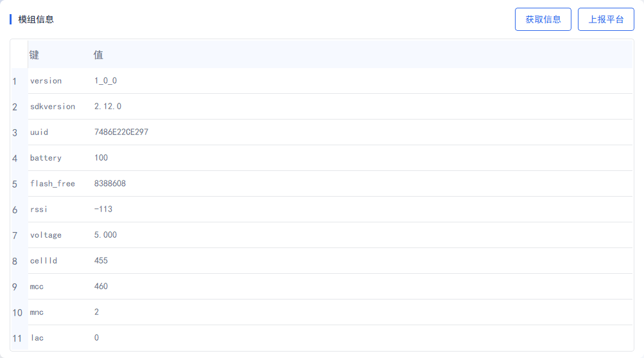Click the lac key cell
The image size is (644, 358).
pyautogui.click(x=60, y=338)
